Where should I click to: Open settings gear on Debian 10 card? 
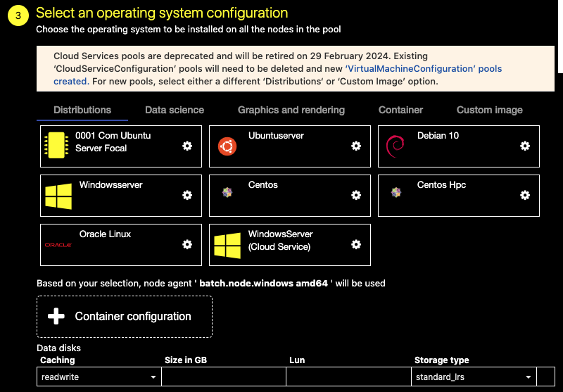point(525,146)
